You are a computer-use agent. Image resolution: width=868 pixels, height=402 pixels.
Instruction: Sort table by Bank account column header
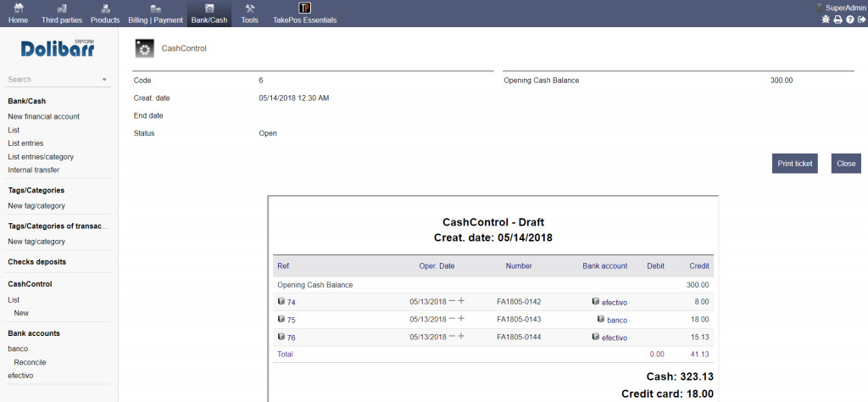(x=604, y=265)
